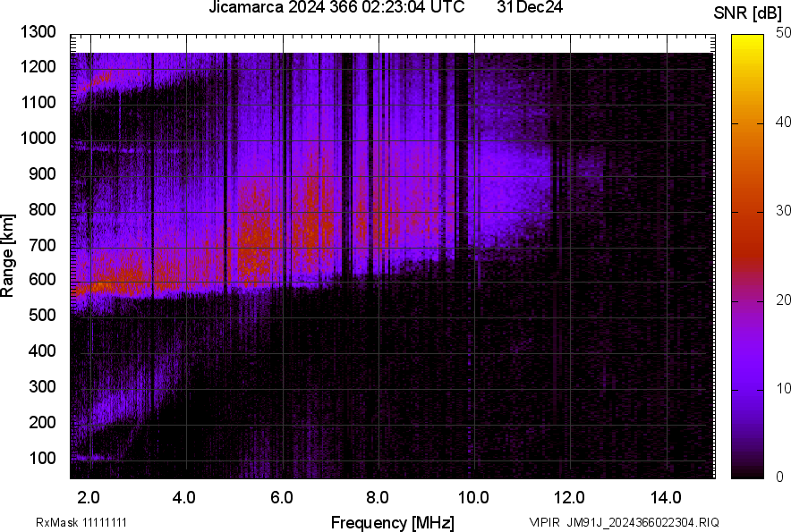Click frequency tick label '12.0'
This screenshot has height=532, width=791.
[x=570, y=498]
